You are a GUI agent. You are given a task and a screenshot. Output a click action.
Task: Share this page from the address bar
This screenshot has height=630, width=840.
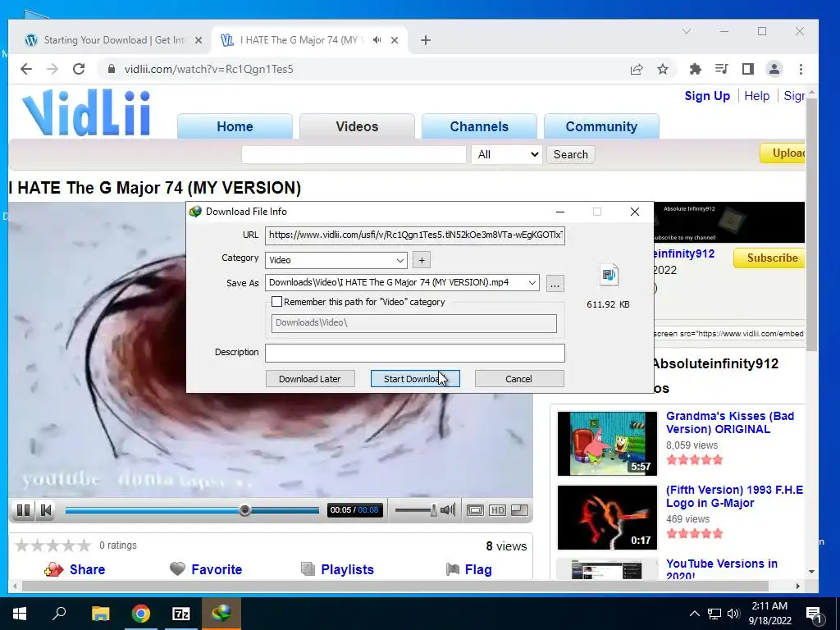637,69
